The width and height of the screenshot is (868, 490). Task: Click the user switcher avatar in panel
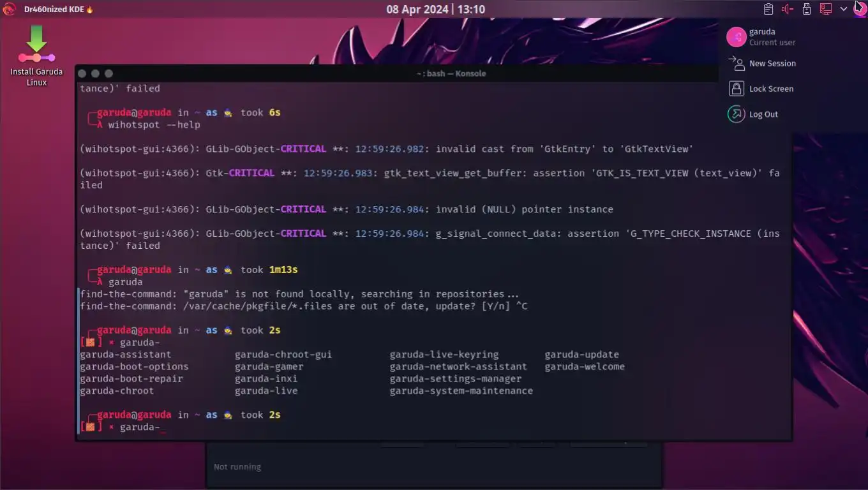(x=860, y=9)
